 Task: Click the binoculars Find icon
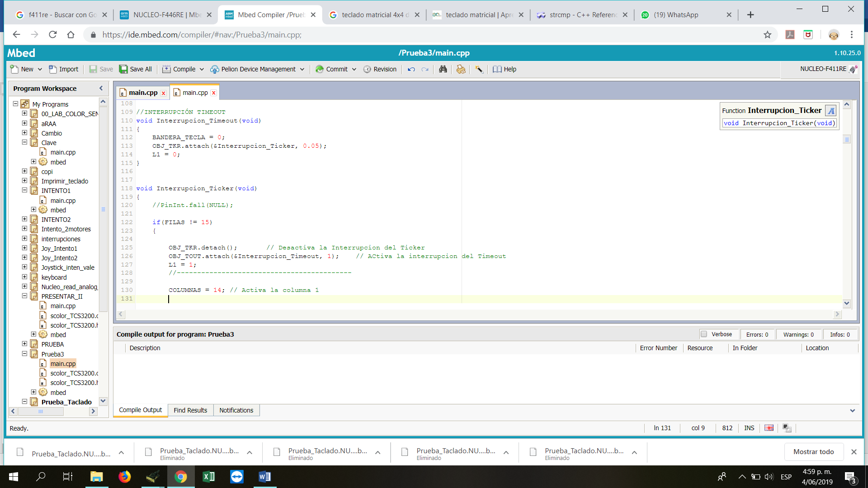pyautogui.click(x=443, y=69)
